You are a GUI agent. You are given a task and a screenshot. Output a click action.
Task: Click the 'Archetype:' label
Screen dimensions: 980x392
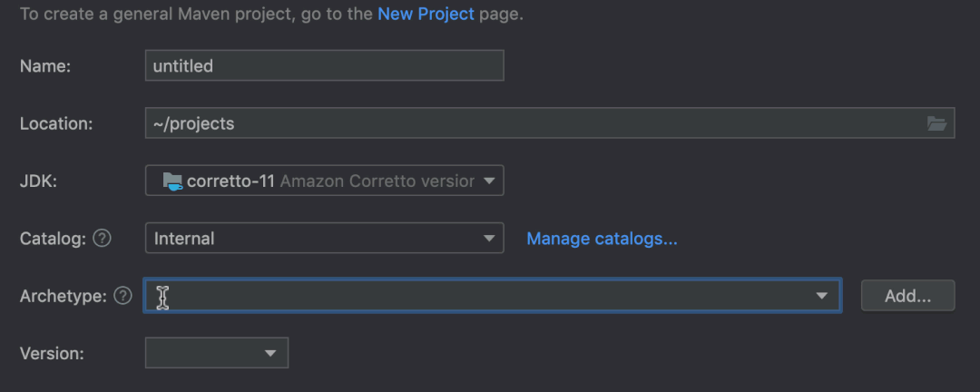tap(63, 296)
